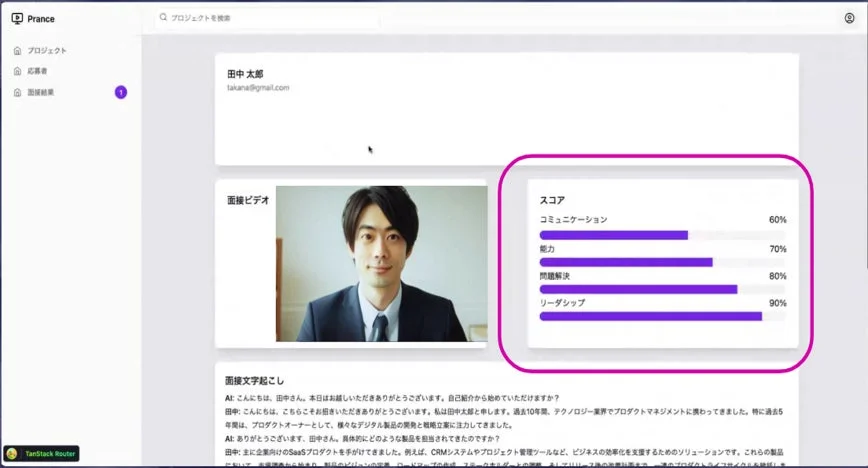The width and height of the screenshot is (868, 468).
Task: Click the 70% score value
Action: (778, 249)
